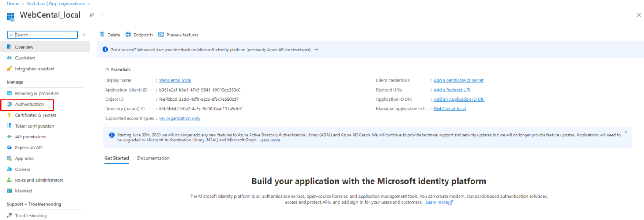Screen dimensions: 644x220
Task: Select the Application (client) ID value
Action: 200,90
